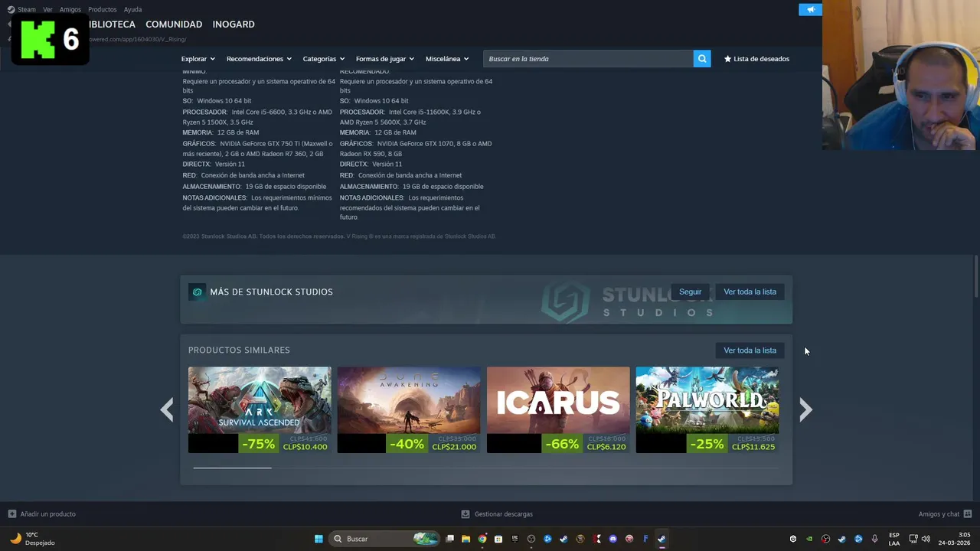Open the Amigos menu
The height and width of the screenshot is (551, 980).
(70, 9)
